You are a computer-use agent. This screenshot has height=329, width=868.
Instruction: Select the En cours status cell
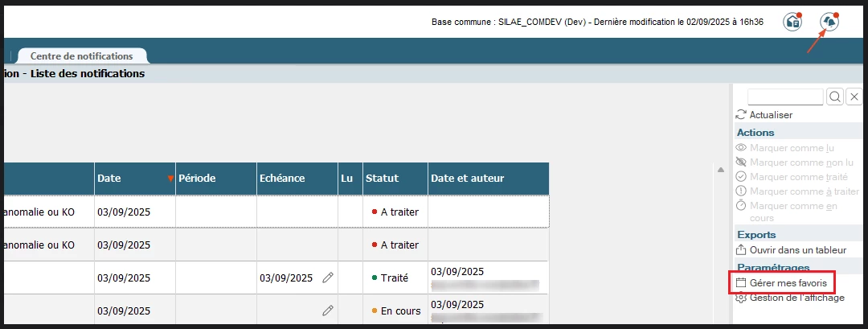[395, 310]
